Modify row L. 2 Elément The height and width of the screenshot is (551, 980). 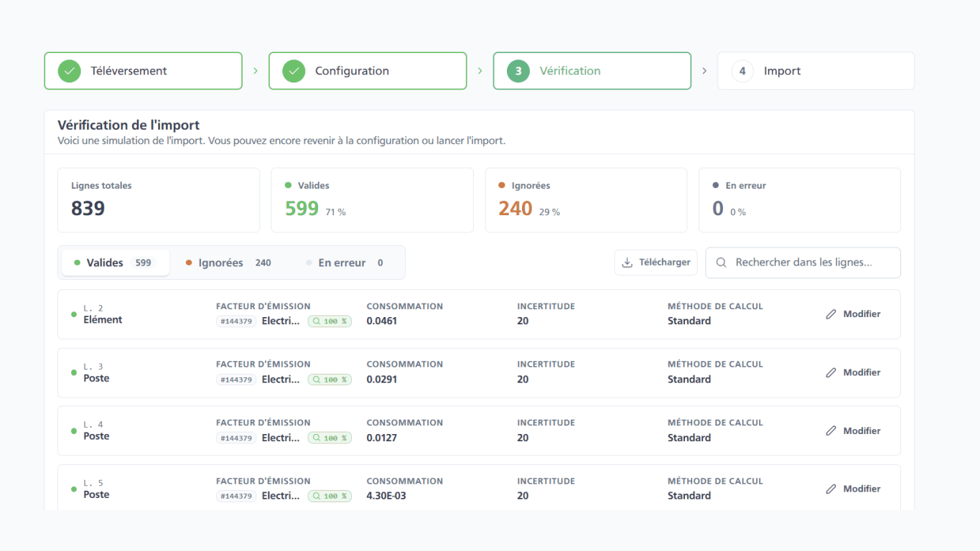853,314
